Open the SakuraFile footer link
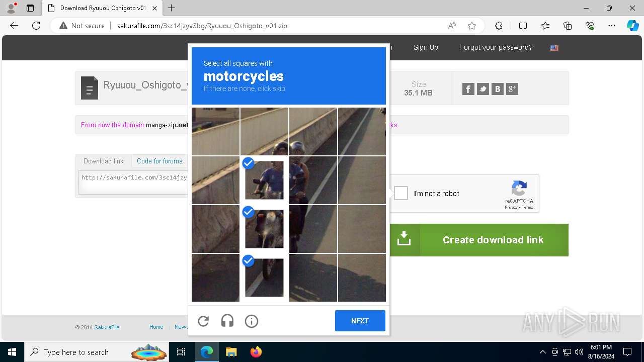The width and height of the screenshot is (644, 362). click(x=107, y=327)
